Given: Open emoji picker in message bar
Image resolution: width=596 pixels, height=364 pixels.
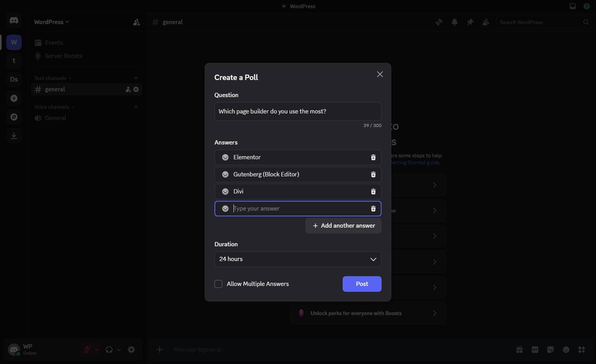Looking at the screenshot, I should 566,350.
